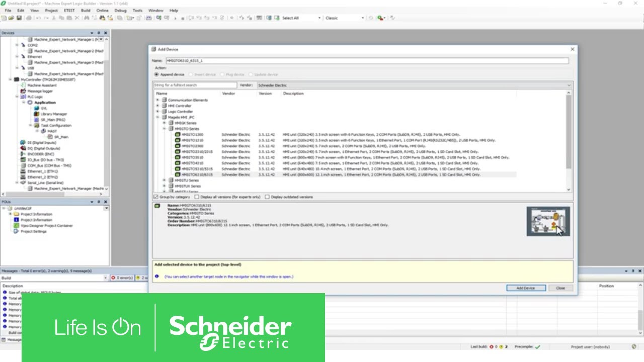Image resolution: width=644 pixels, height=362 pixels.
Task: Click the Project Settings icon in POUs
Action: point(17,231)
